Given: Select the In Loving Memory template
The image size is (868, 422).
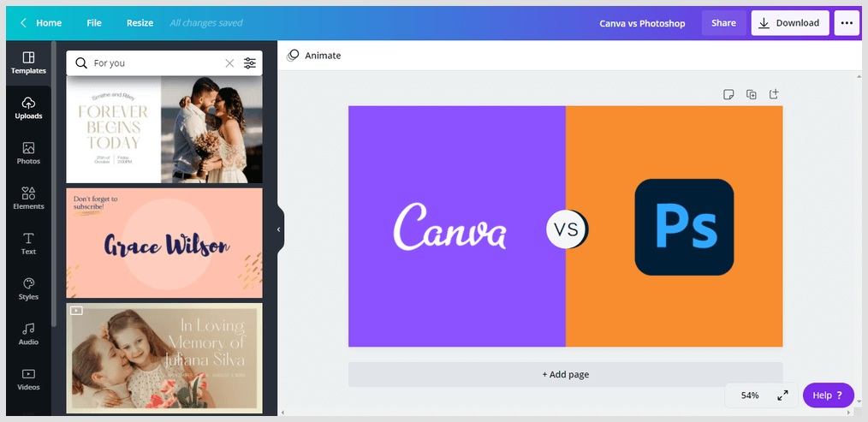Looking at the screenshot, I should tap(164, 358).
